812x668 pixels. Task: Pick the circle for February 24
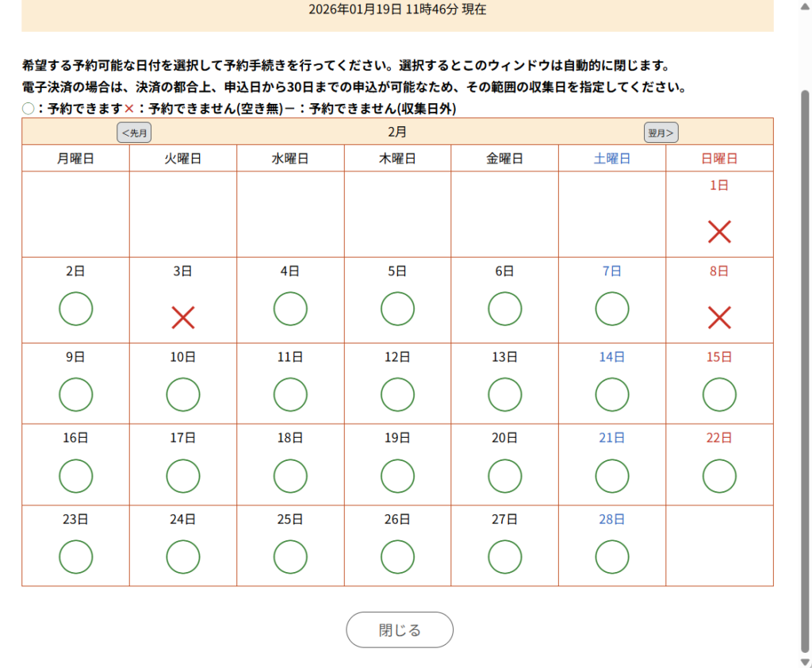point(183,556)
